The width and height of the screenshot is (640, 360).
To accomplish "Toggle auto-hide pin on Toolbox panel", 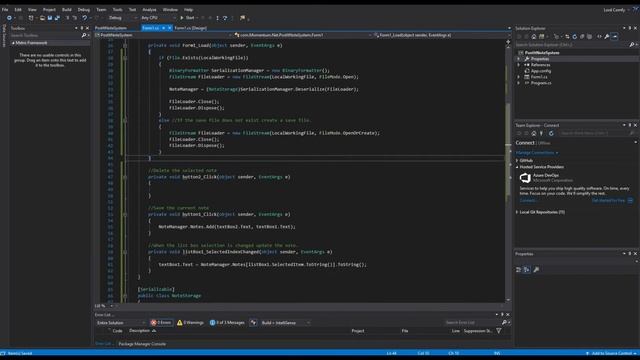I will [82, 28].
